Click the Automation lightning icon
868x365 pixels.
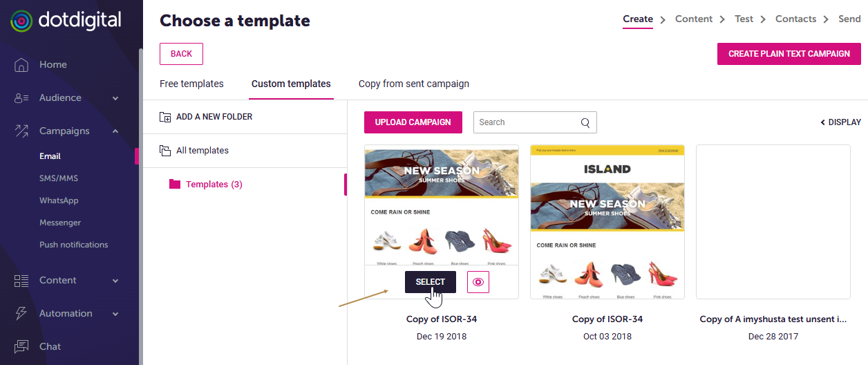coord(21,314)
